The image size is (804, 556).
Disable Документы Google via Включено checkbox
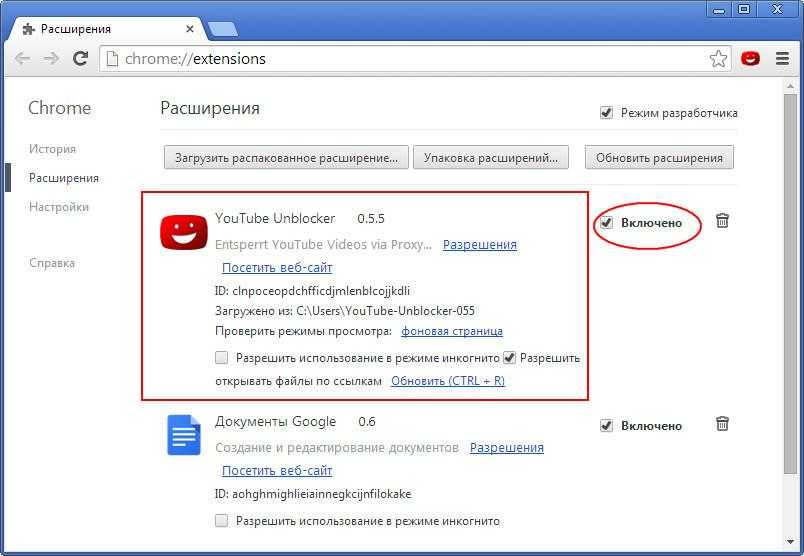click(x=606, y=426)
